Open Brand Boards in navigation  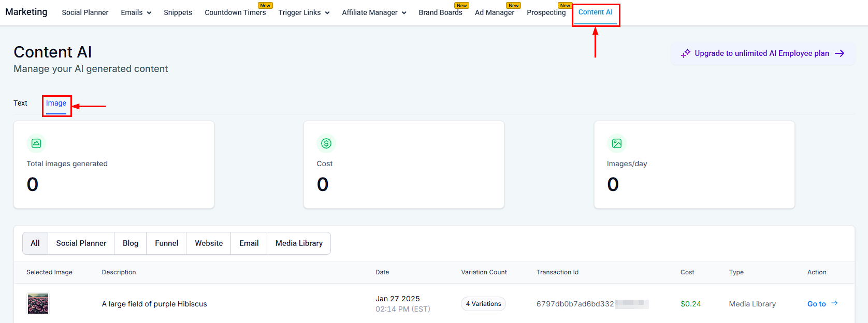point(440,12)
